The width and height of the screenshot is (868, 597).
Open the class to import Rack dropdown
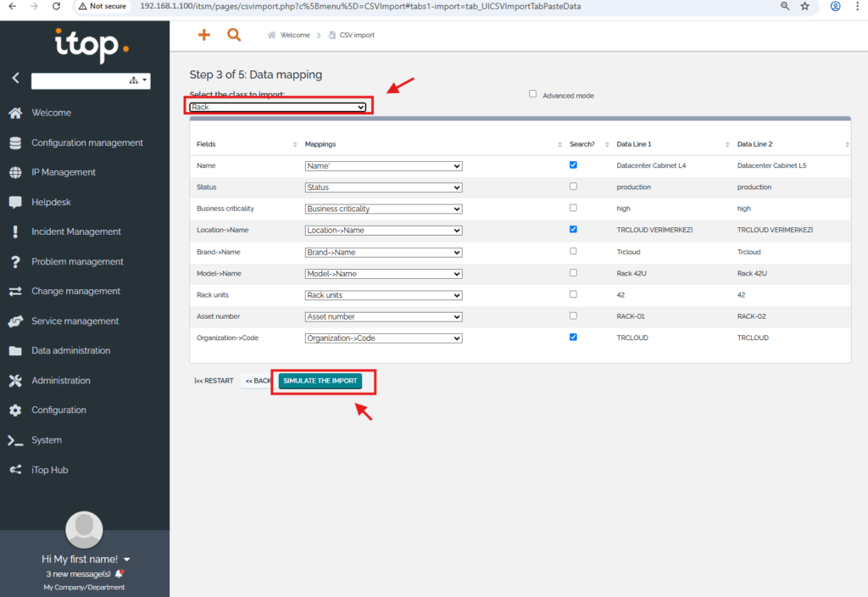[x=278, y=107]
